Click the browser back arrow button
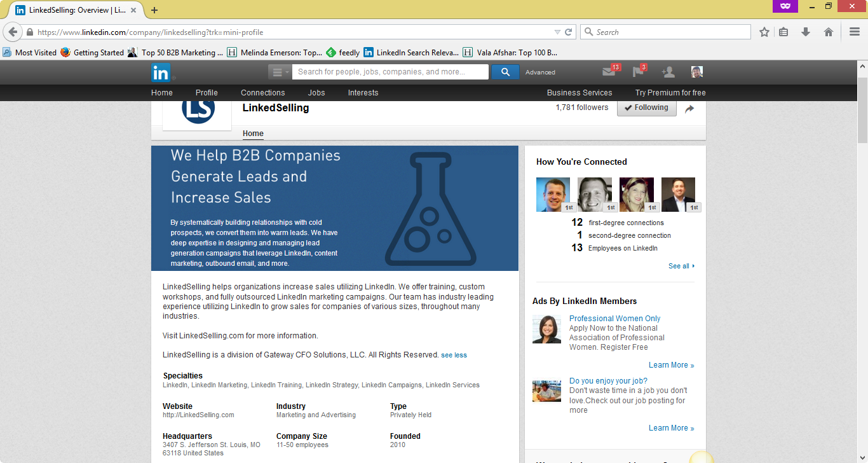Screen dimensions: 868x463 coord(13,32)
